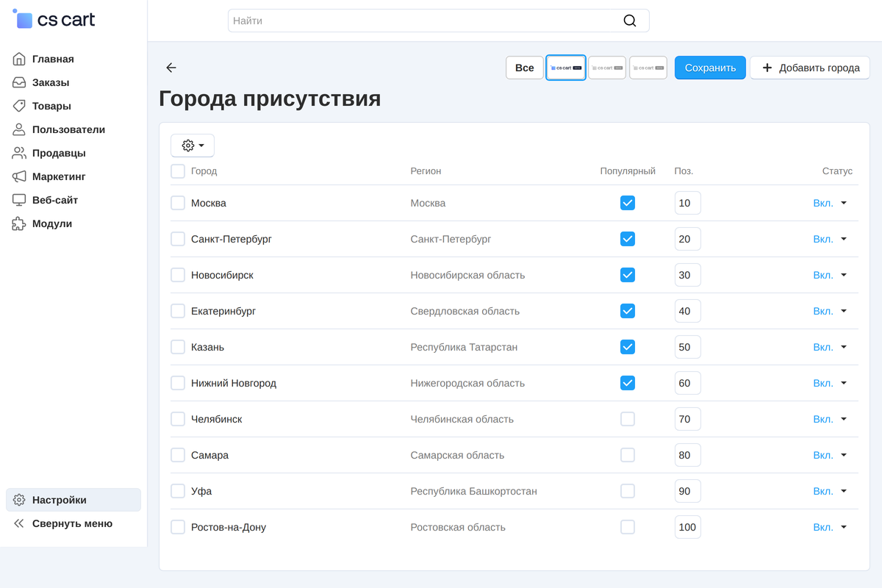Select the third greyed storefront thumbnail
Screen dimensions: 882x588
click(x=648, y=68)
